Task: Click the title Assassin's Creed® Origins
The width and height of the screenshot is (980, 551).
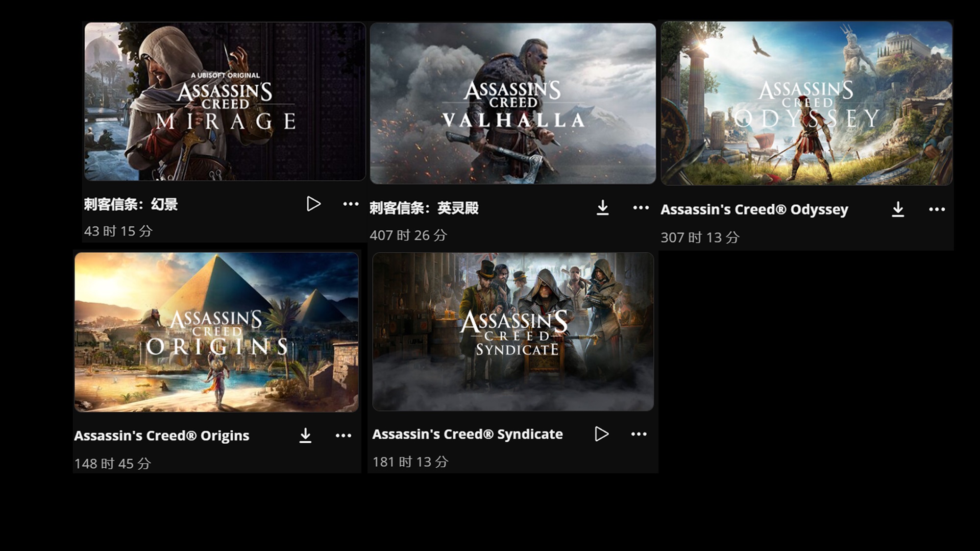Action: [x=162, y=436]
